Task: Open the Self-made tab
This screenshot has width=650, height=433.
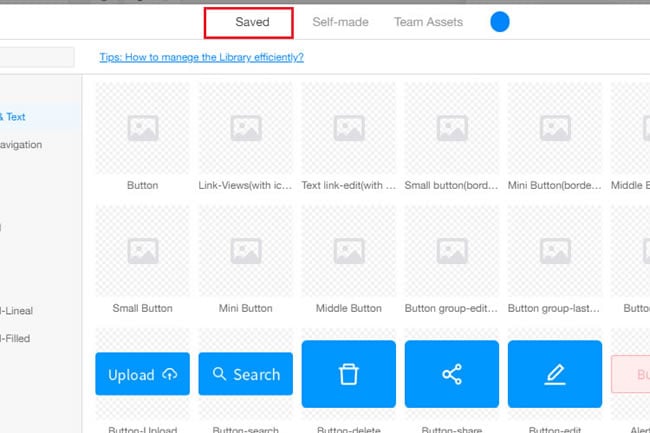Action: [x=340, y=22]
